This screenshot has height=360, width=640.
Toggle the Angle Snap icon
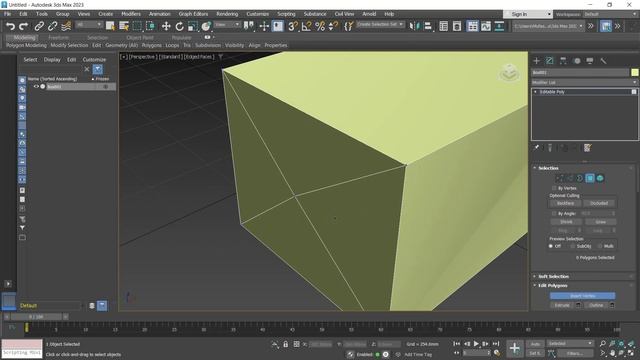coord(306,27)
